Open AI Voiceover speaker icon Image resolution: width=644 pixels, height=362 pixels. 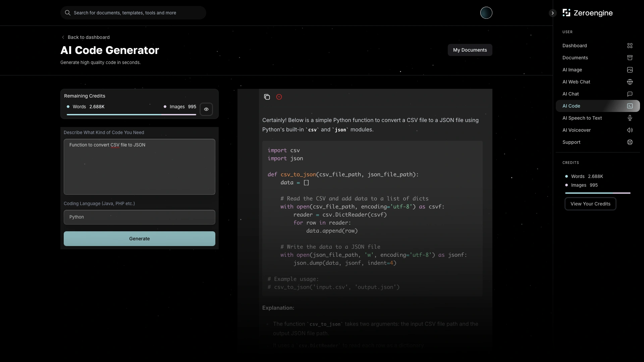630,130
